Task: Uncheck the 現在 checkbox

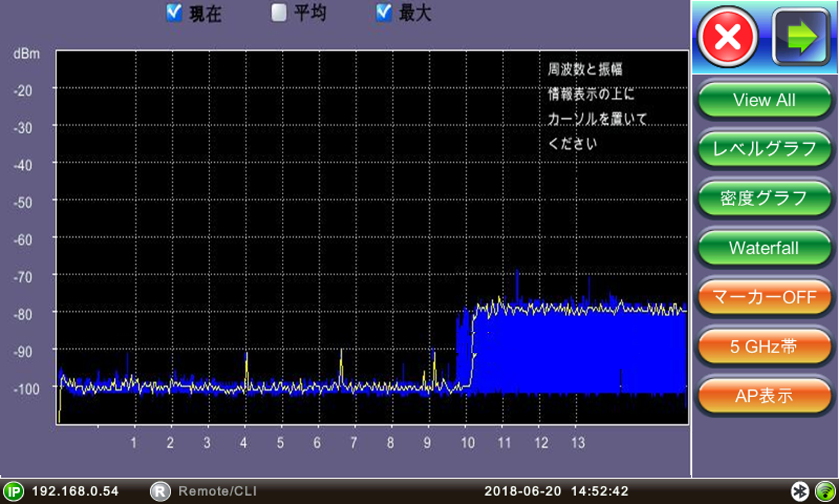Action: pyautogui.click(x=175, y=13)
